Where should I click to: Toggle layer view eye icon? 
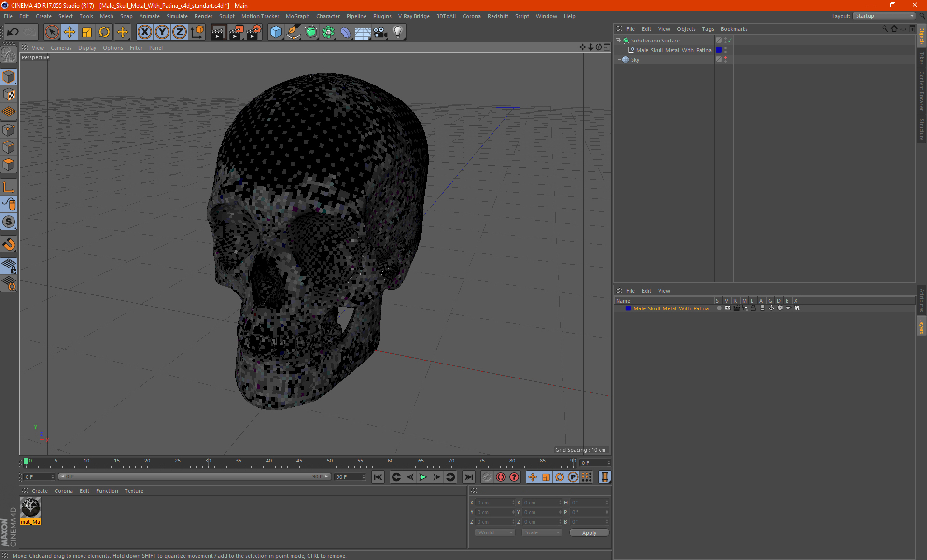728,308
